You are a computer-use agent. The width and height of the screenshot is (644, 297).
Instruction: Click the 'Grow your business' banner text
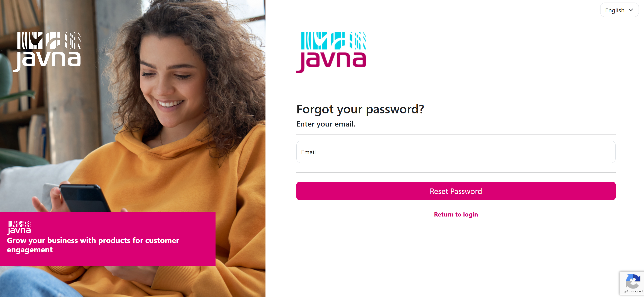click(93, 245)
